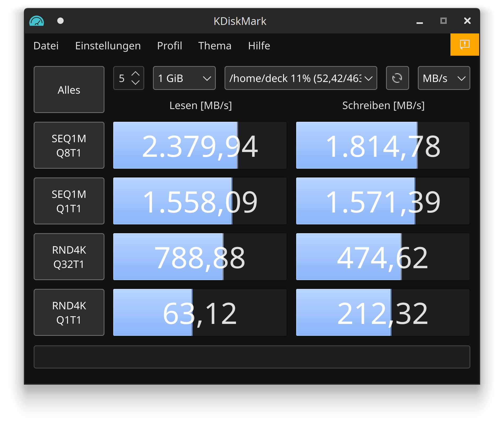
Task: Open the Thema menu
Action: [215, 46]
